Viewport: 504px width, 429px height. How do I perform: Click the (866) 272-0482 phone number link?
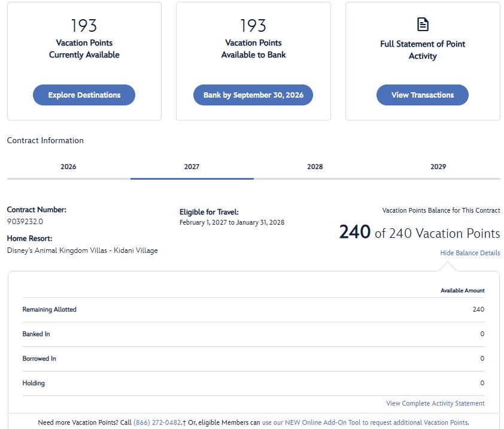coord(157,422)
